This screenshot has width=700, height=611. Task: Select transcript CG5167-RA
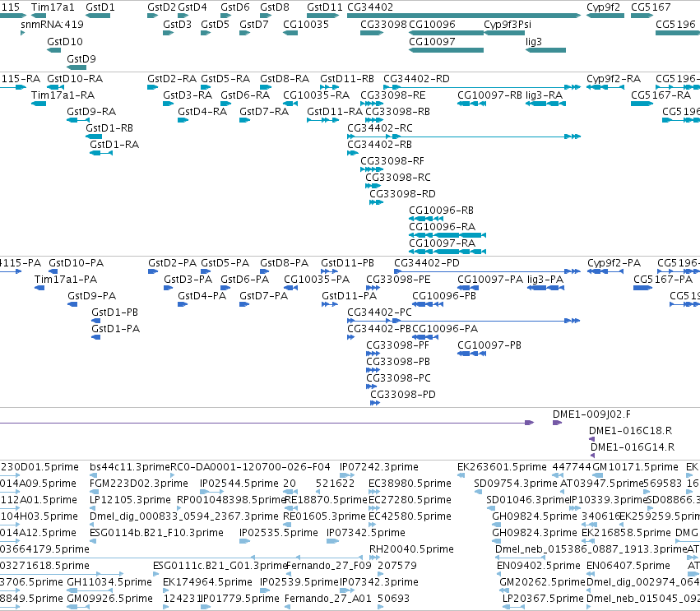(661, 95)
